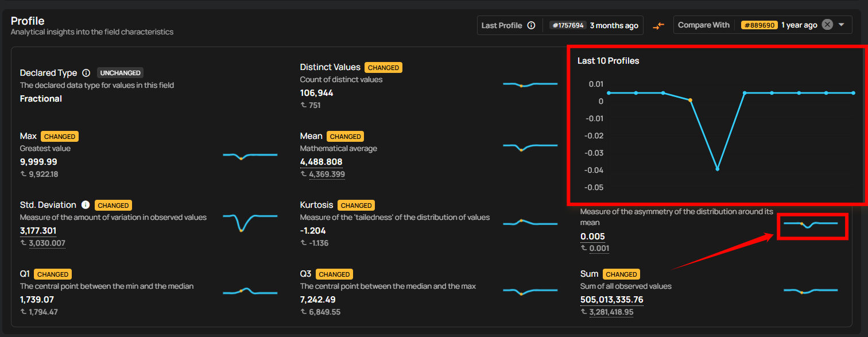Click the Mean value 4,488.808

point(321,162)
